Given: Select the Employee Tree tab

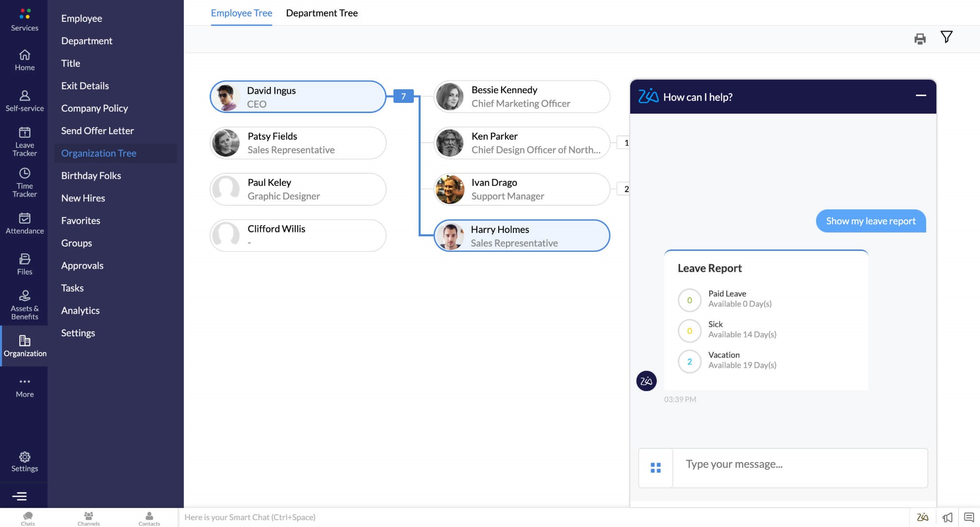Looking at the screenshot, I should 241,13.
